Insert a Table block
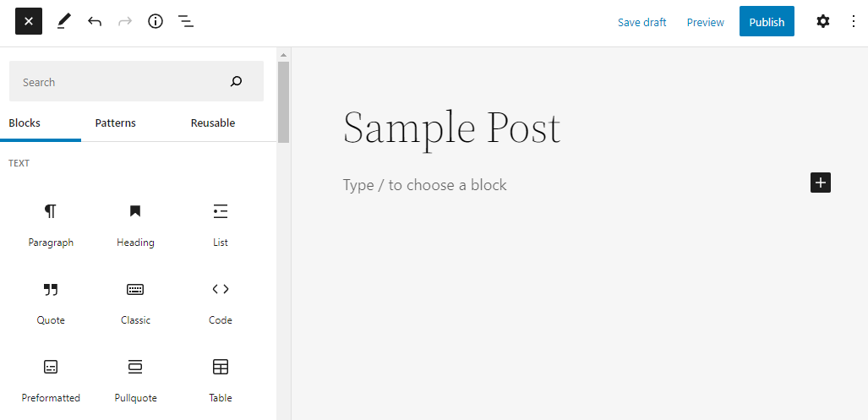The image size is (868, 420). [x=220, y=379]
